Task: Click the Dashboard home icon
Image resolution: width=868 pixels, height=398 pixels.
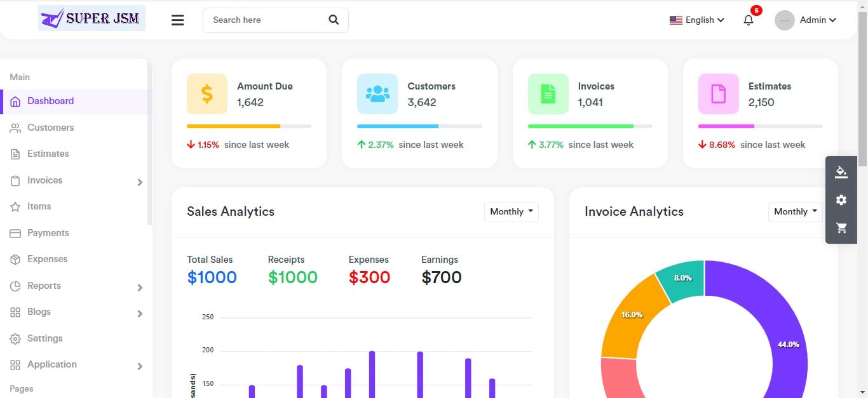Action: tap(15, 101)
